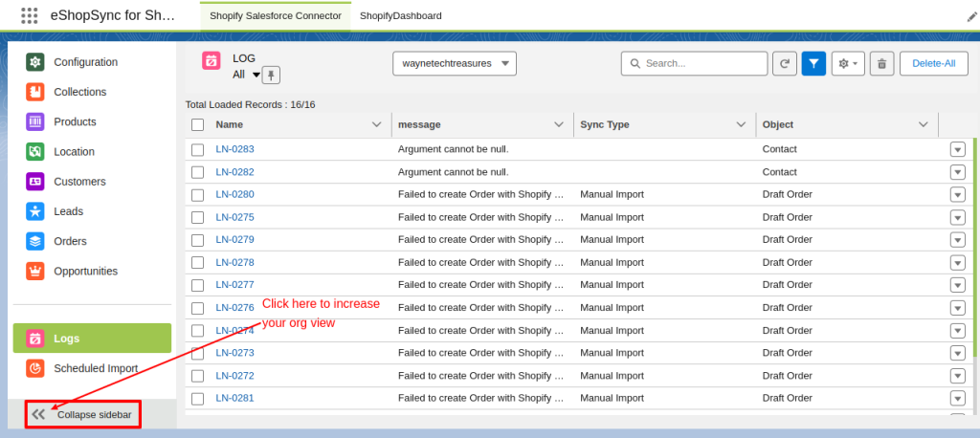Open the Object column chevron menu
The height and width of the screenshot is (438, 980).
(924, 124)
